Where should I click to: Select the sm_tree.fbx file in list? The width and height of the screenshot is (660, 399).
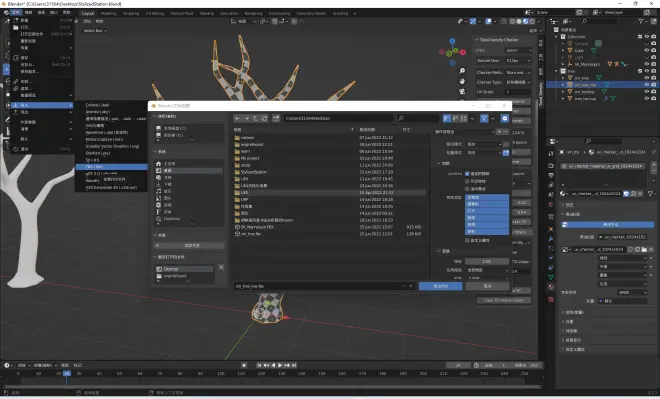[x=251, y=234]
